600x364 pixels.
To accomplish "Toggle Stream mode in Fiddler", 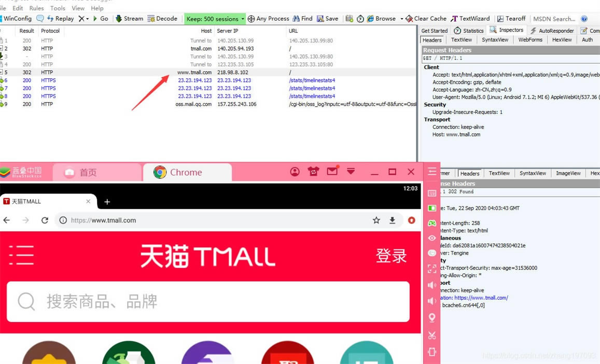I will [x=129, y=18].
